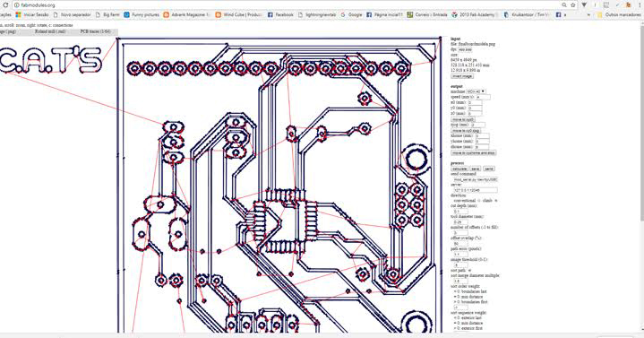Open the 'Big Fern' bookmark
The image size is (644, 338).
point(107,14)
